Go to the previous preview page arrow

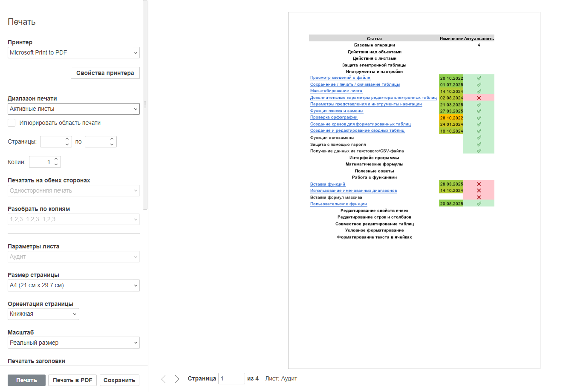point(163,379)
